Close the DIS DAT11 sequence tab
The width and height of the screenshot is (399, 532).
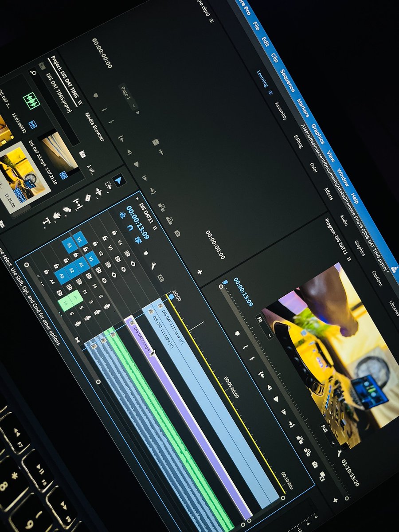click(x=137, y=199)
